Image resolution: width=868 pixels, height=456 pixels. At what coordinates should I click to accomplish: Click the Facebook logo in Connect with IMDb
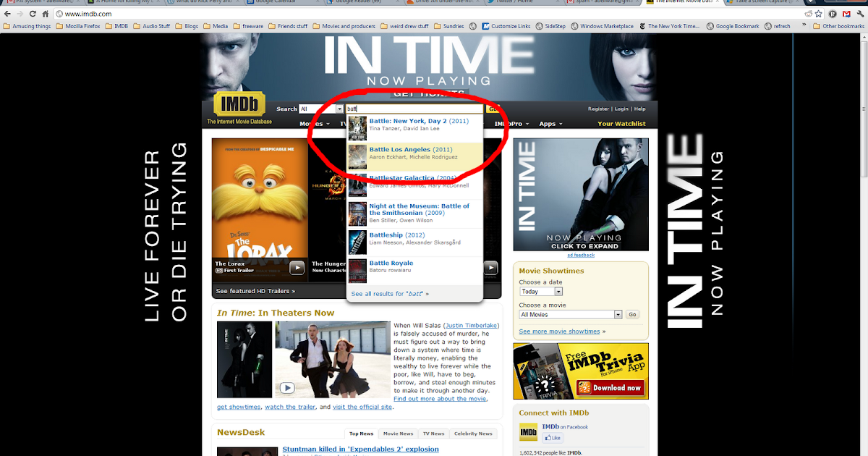click(528, 432)
